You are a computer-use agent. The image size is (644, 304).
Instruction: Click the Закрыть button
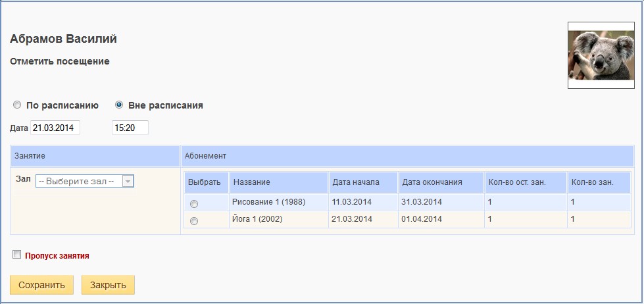pyautogui.click(x=108, y=285)
